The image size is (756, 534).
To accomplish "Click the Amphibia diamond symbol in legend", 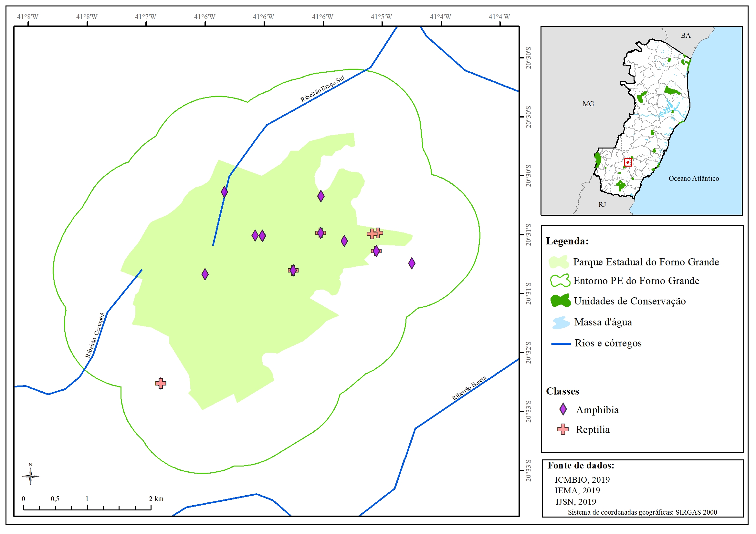I will click(563, 409).
